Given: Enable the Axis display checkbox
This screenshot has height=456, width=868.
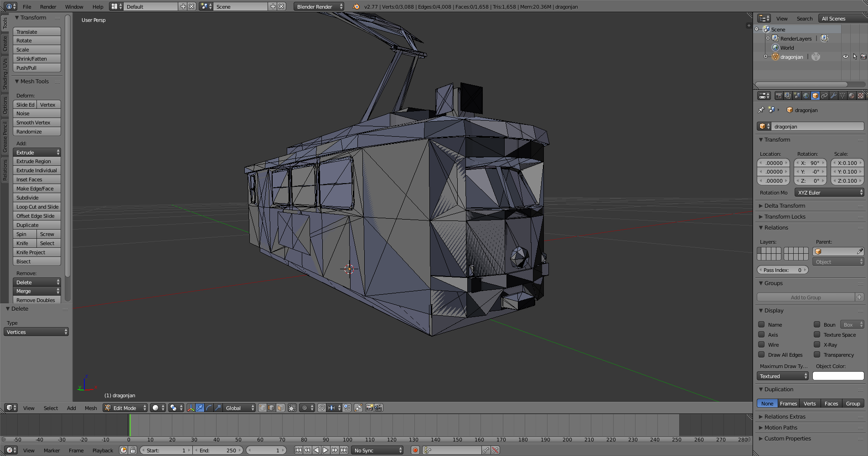Looking at the screenshot, I should point(761,334).
